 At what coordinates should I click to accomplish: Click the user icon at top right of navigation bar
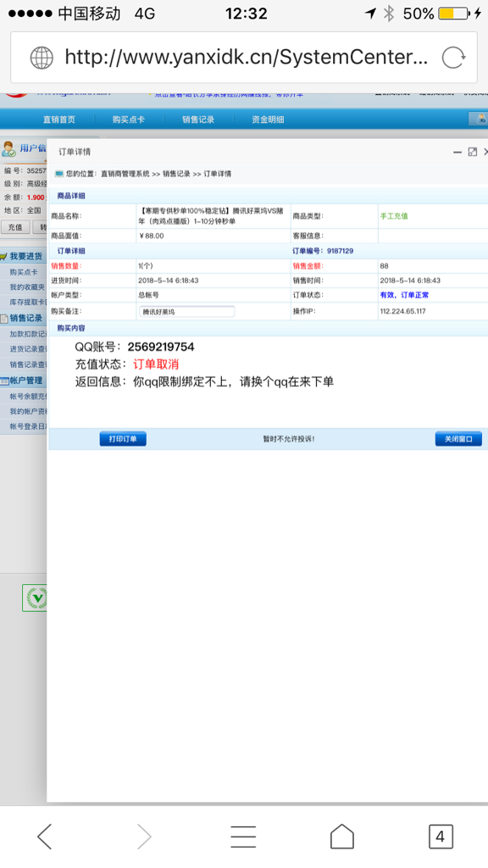point(480,119)
